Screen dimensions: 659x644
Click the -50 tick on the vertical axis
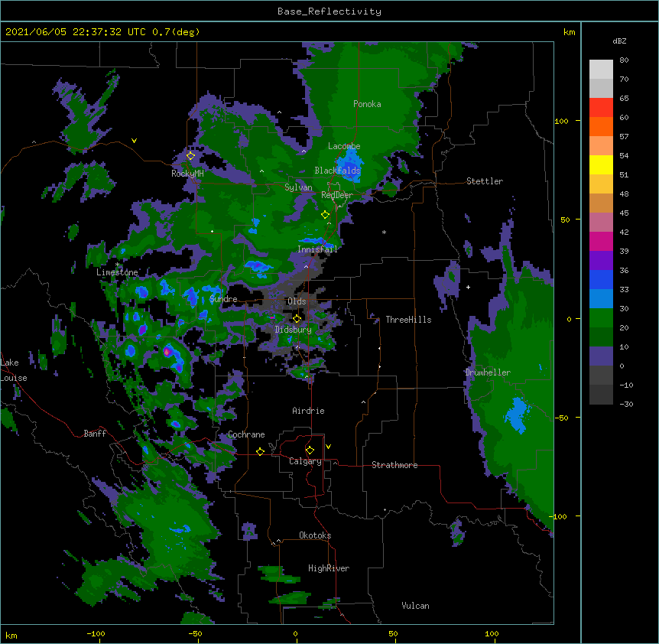561,418
